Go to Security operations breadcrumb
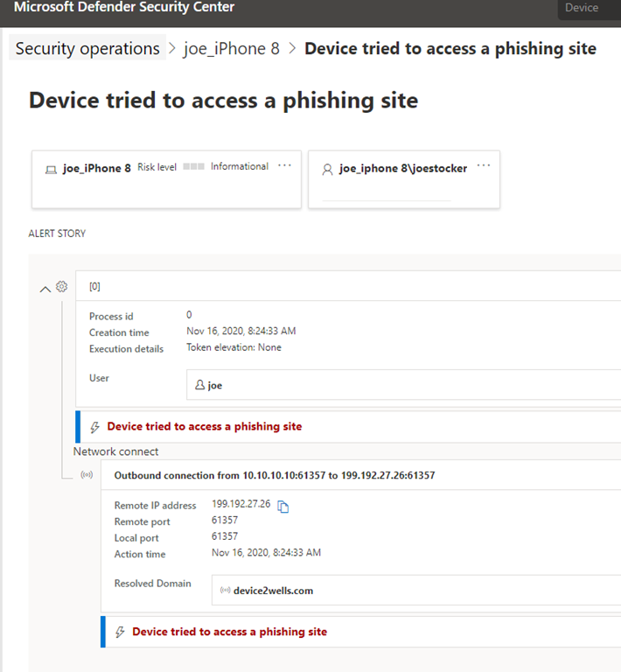This screenshot has height=672, width=621. (87, 49)
